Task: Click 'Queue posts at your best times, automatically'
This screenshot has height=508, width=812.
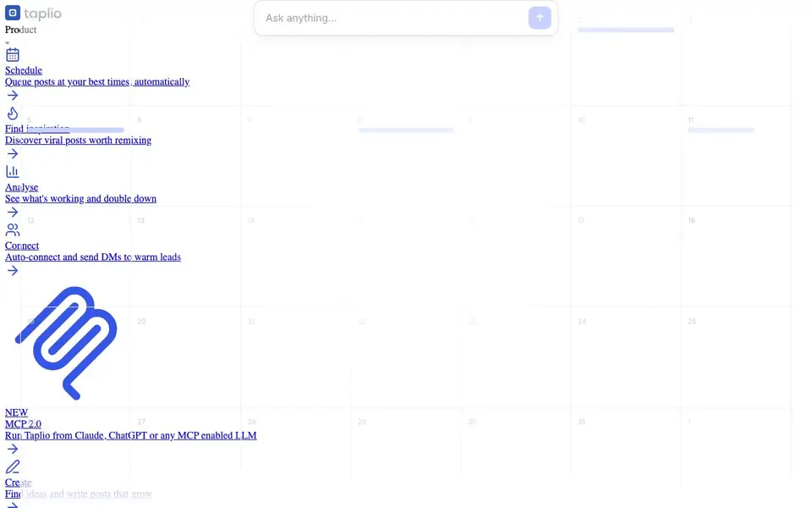Action: click(x=97, y=81)
